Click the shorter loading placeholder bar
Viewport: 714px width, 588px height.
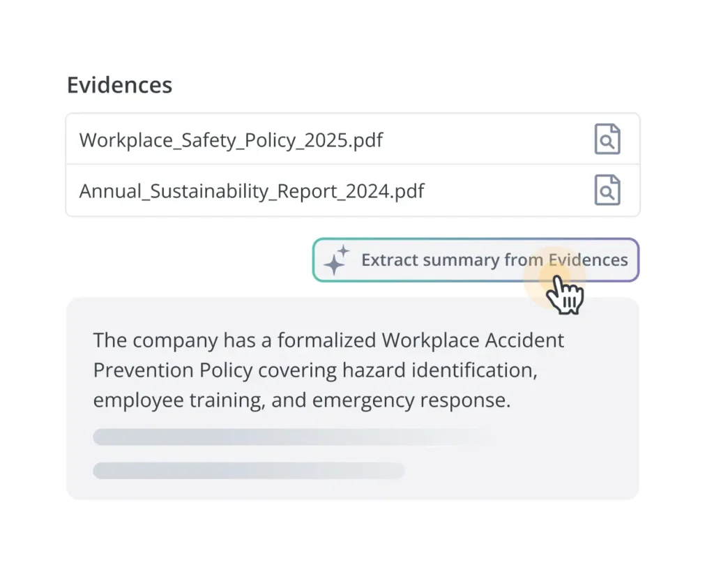(x=248, y=471)
